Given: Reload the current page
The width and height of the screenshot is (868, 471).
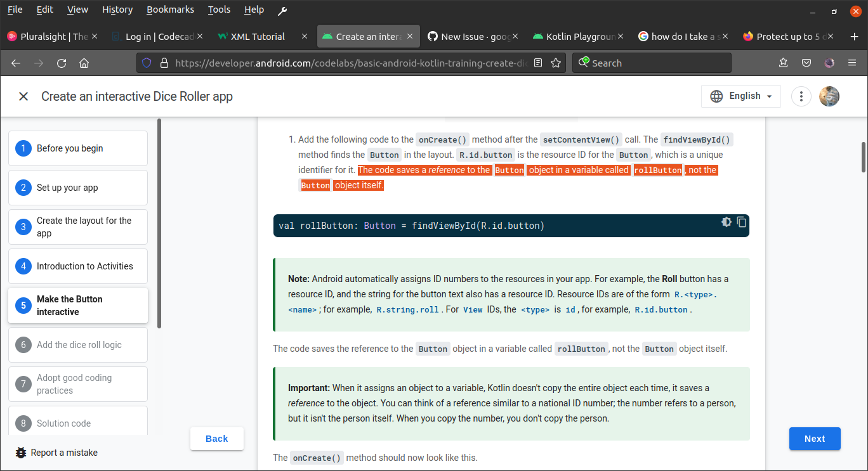Looking at the screenshot, I should tap(61, 63).
